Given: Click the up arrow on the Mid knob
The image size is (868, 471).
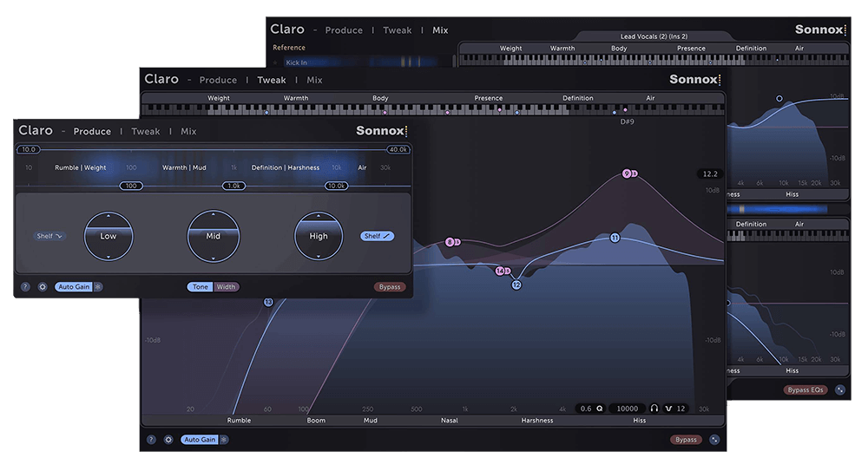Looking at the screenshot, I should pyautogui.click(x=214, y=214).
